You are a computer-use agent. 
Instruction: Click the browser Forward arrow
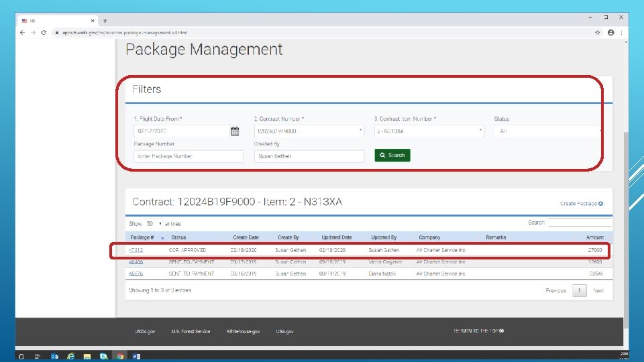coord(34,32)
